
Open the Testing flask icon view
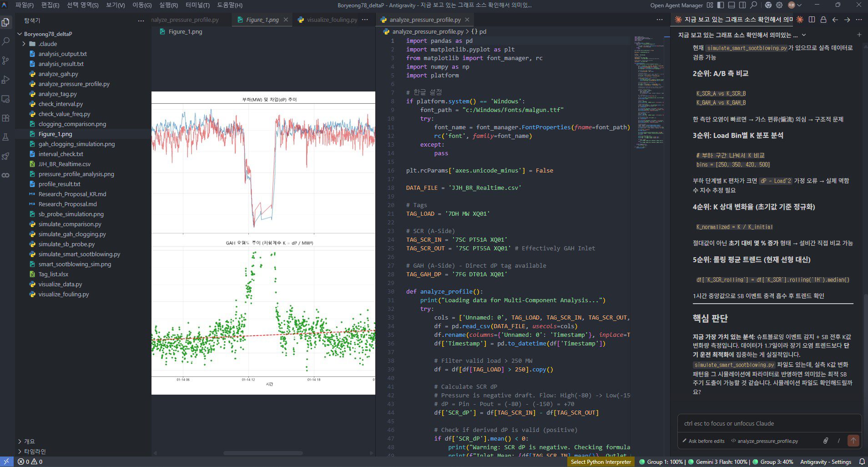[6, 137]
